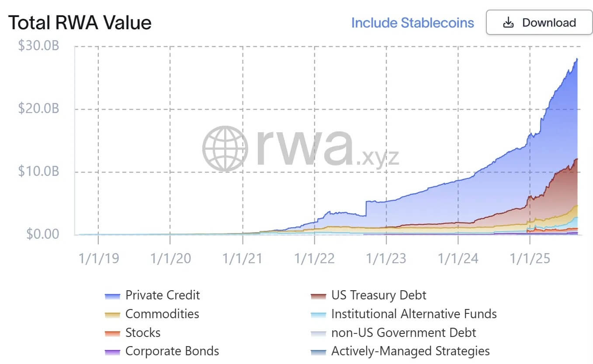Toggle Private Credit legend series
The image size is (593, 364).
click(x=163, y=295)
